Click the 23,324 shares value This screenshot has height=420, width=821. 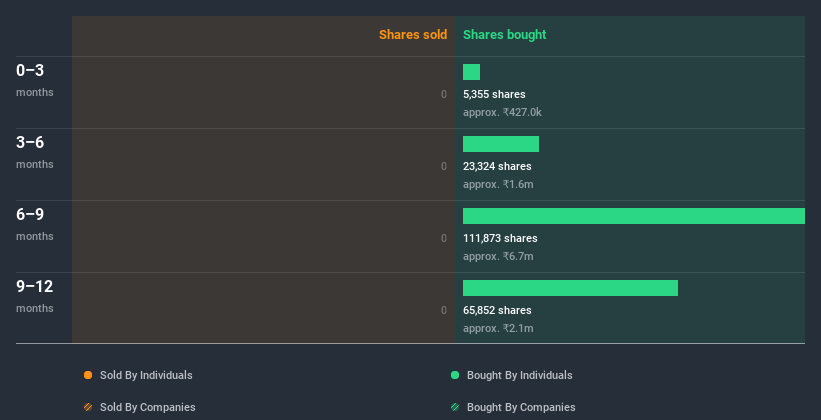[x=497, y=166]
